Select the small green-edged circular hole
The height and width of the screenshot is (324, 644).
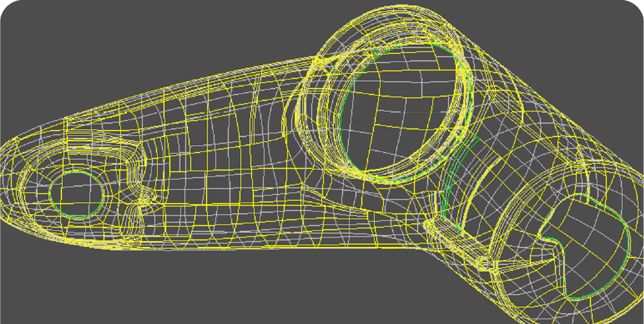pos(76,194)
